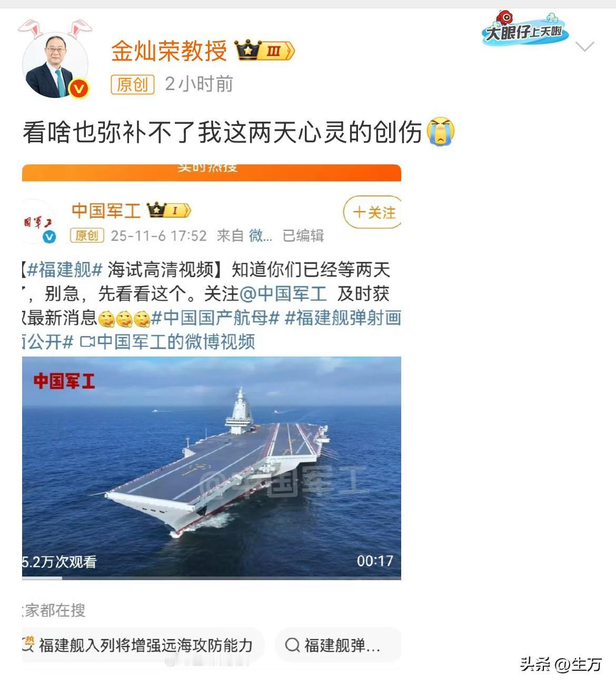Tap the 福建舰弹… search suggestion chip
The width and height of the screenshot is (616, 686).
(338, 645)
